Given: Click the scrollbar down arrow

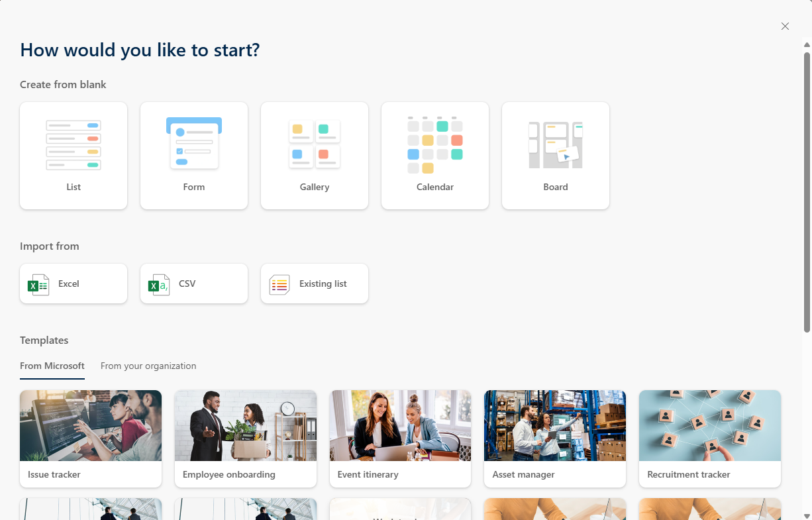Looking at the screenshot, I should 807,515.
